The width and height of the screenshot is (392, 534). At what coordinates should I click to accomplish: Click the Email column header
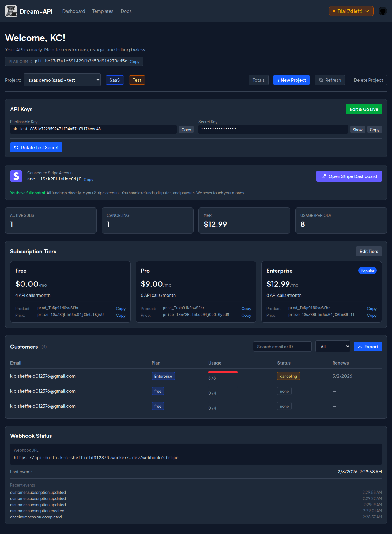tap(16, 363)
